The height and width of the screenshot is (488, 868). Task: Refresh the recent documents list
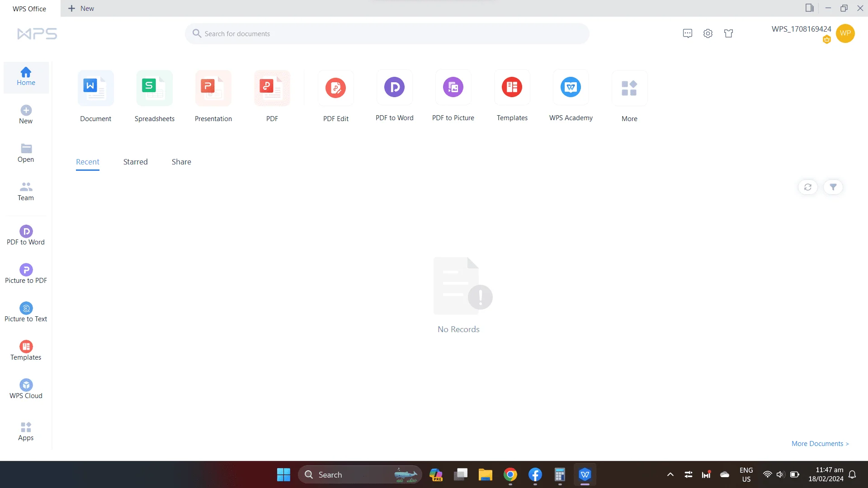[x=808, y=187]
